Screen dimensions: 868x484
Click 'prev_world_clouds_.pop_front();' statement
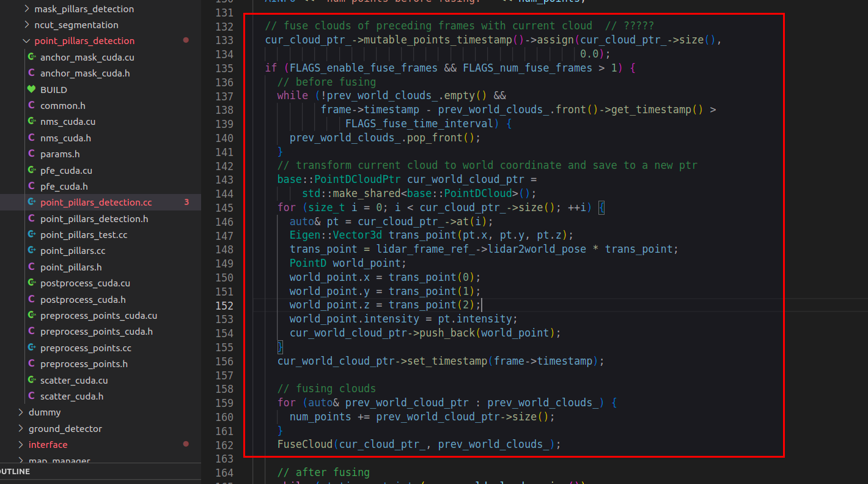coord(385,138)
